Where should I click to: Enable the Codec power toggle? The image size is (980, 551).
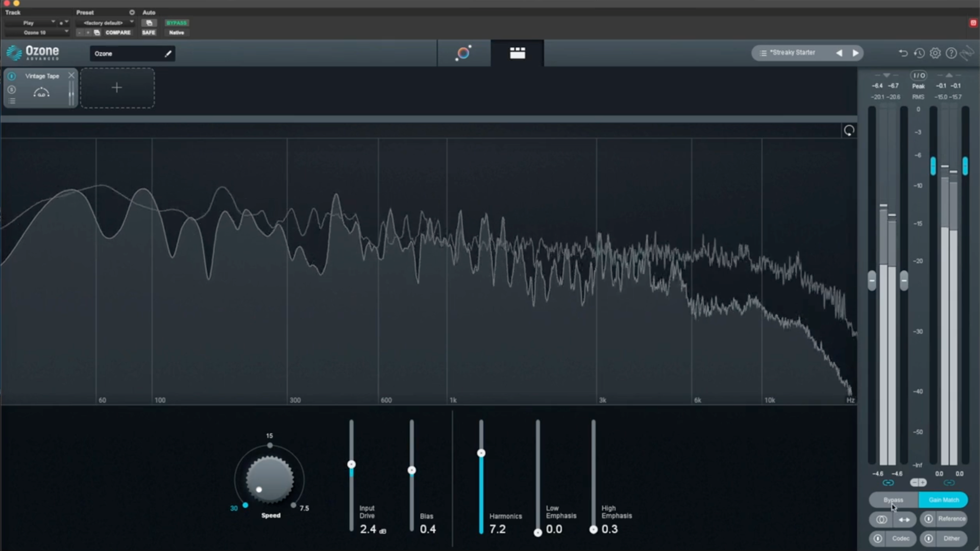point(878,538)
